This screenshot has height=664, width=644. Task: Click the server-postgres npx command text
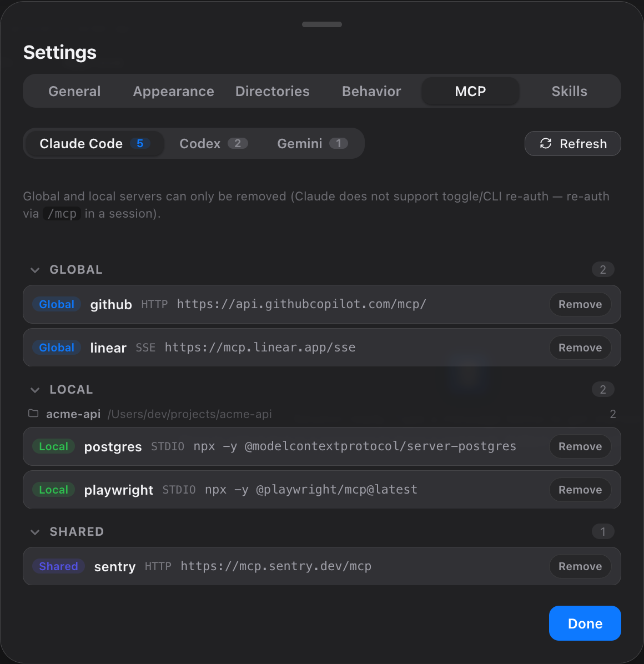click(355, 446)
